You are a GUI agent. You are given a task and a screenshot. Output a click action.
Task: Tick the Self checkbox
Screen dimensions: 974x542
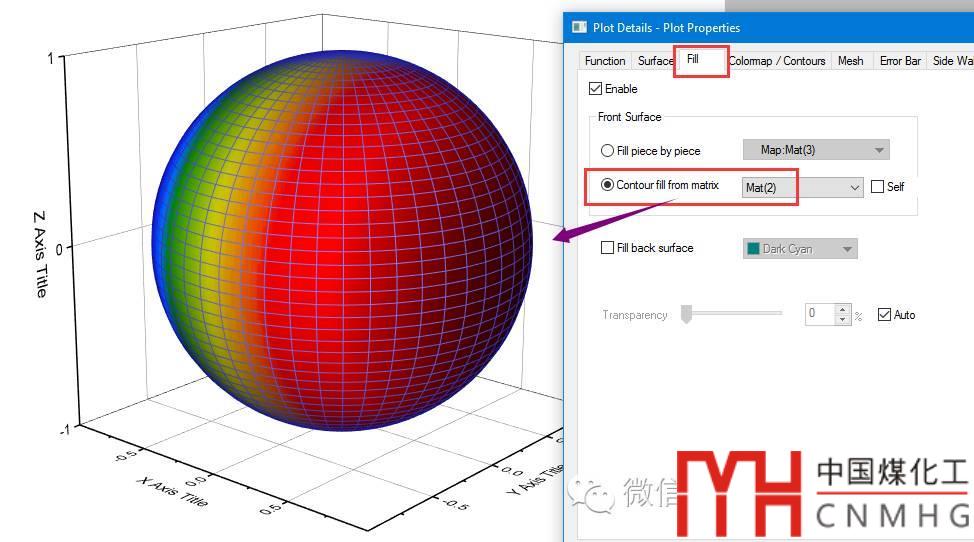pos(877,187)
